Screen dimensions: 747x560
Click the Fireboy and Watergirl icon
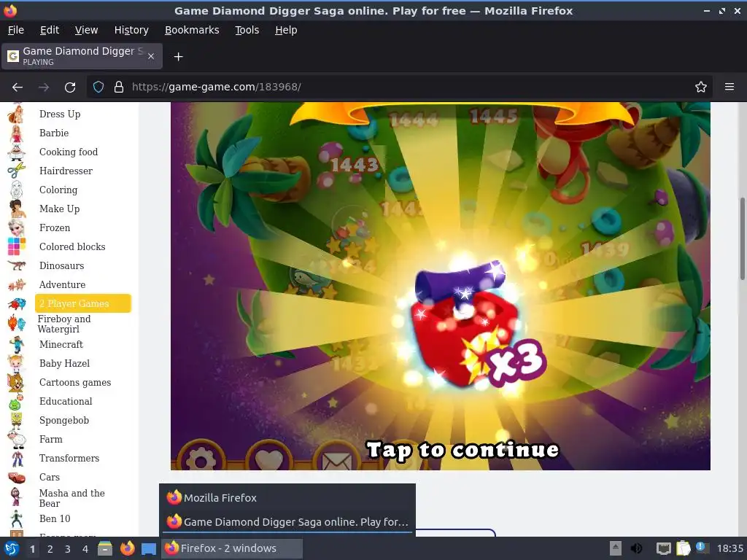coord(17,323)
